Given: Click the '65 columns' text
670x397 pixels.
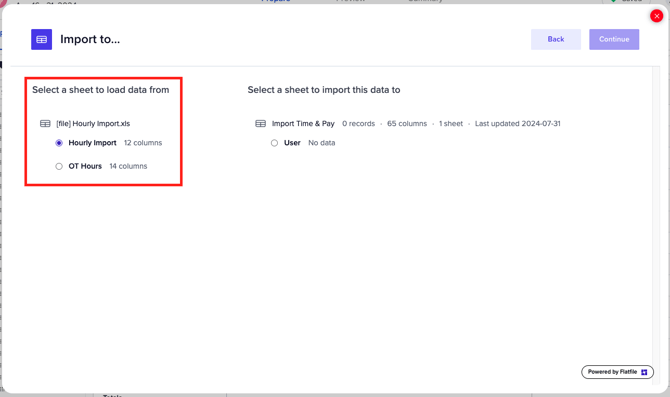Looking at the screenshot, I should pyautogui.click(x=407, y=124).
